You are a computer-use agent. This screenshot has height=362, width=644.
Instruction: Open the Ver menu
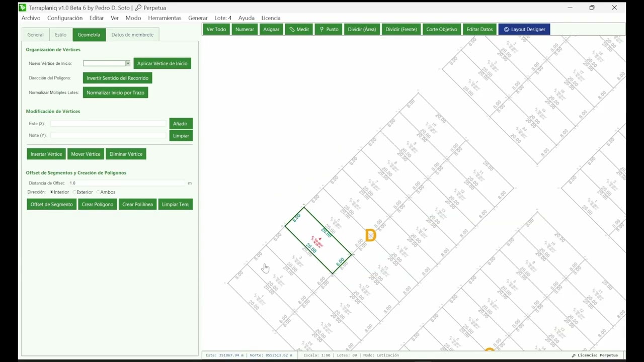click(115, 18)
